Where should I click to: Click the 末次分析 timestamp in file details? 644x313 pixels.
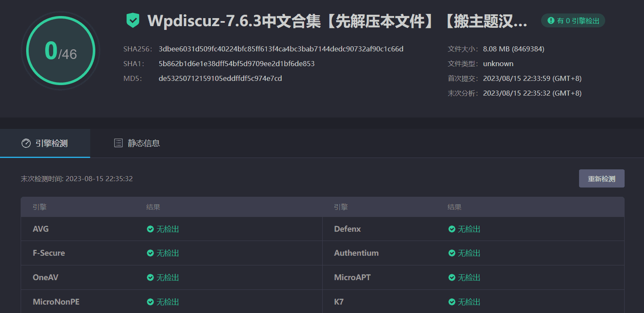point(532,93)
